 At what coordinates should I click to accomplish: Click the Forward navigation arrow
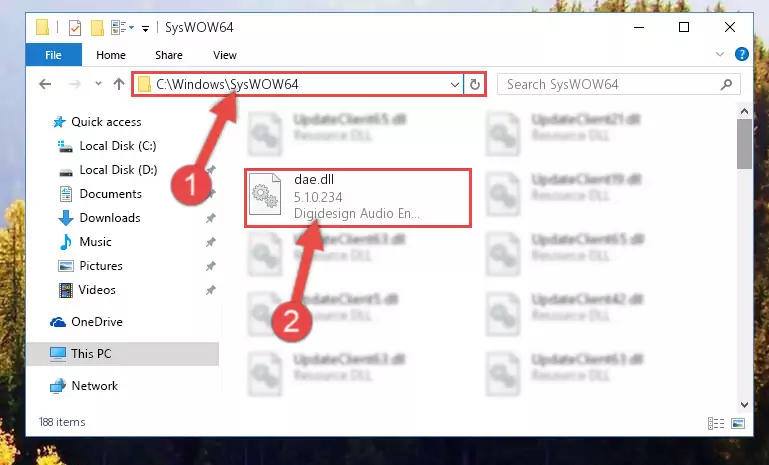tap(75, 84)
